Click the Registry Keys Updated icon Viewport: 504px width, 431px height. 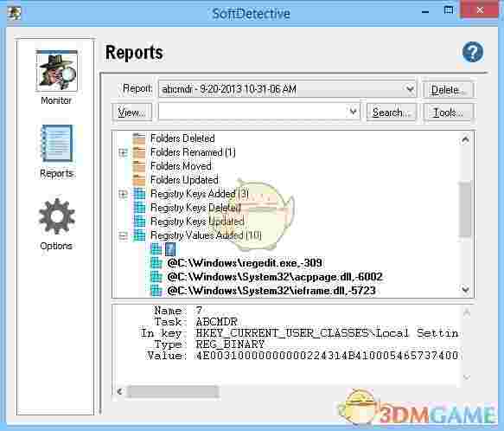tap(139, 222)
